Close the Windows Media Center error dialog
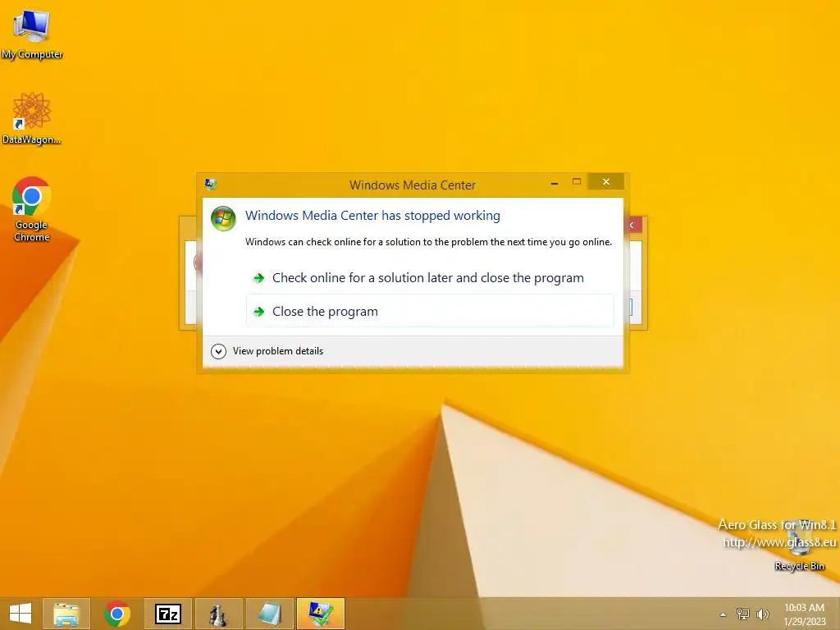The width and height of the screenshot is (840, 630). [606, 181]
